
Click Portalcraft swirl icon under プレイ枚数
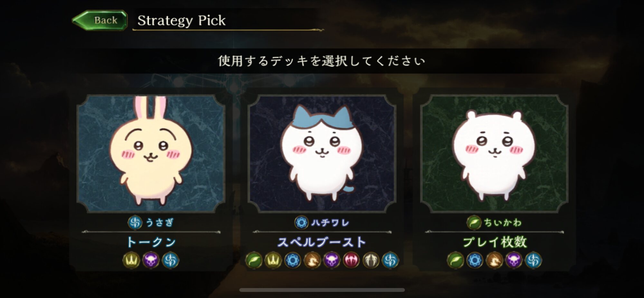pyautogui.click(x=534, y=260)
